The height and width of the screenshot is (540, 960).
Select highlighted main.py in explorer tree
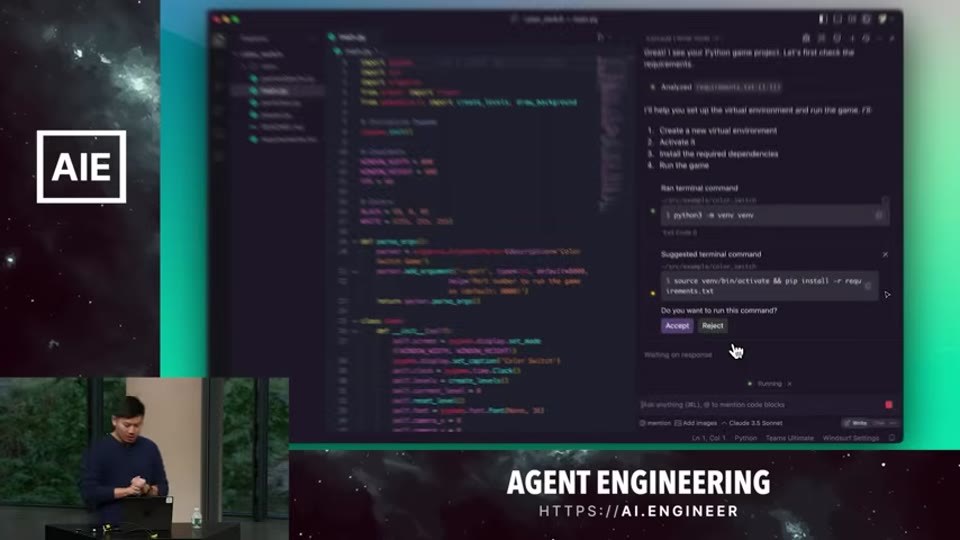click(279, 91)
